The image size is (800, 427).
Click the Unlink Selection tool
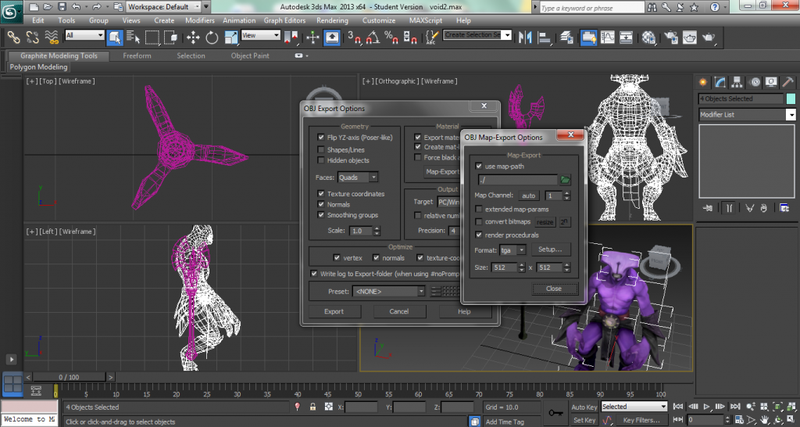coord(33,37)
